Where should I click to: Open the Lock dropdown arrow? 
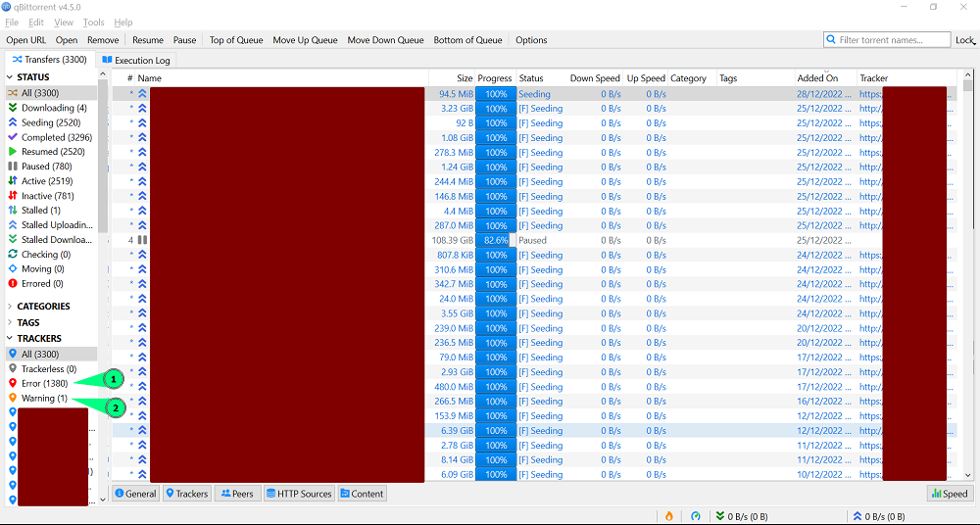pos(974,42)
